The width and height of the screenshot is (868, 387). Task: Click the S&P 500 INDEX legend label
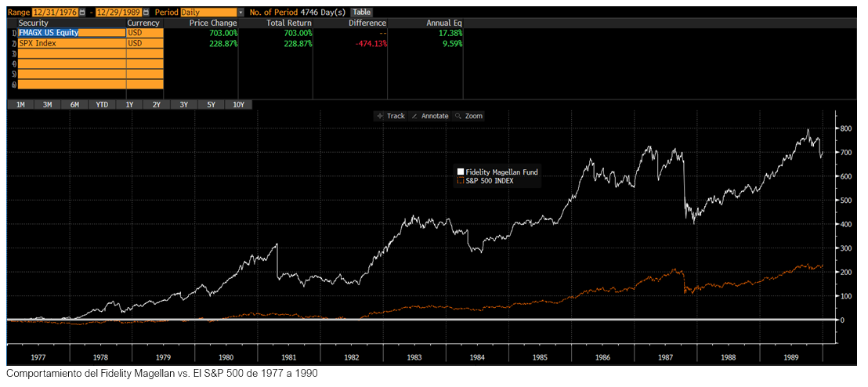(x=490, y=180)
